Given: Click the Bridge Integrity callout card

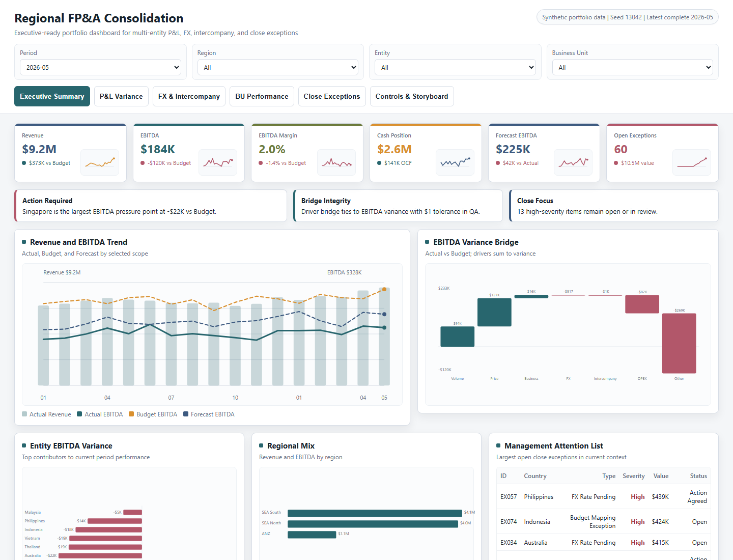Looking at the screenshot, I should [x=398, y=206].
